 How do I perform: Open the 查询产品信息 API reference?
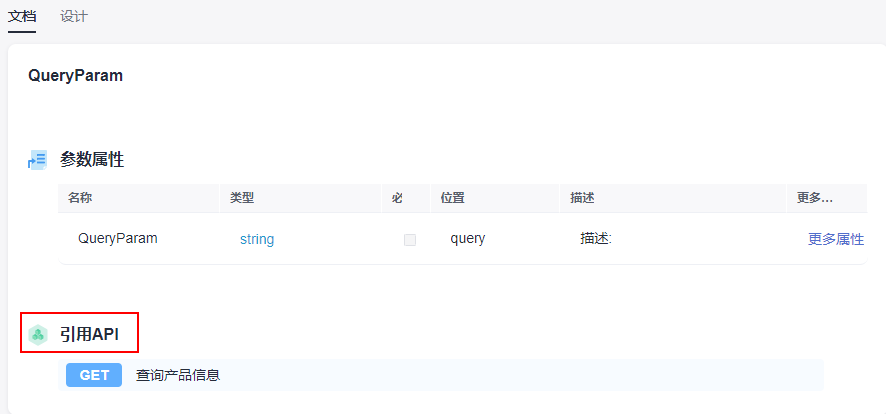[178, 375]
